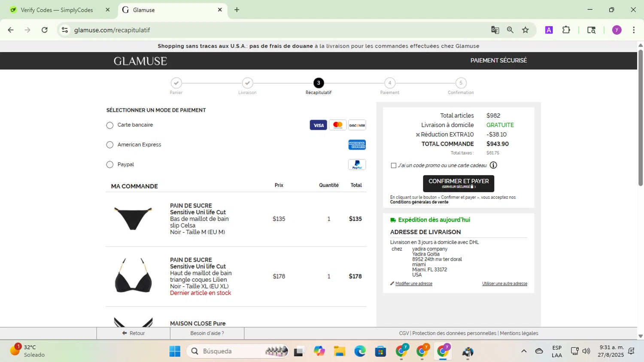Open a new browser tab

point(237,10)
